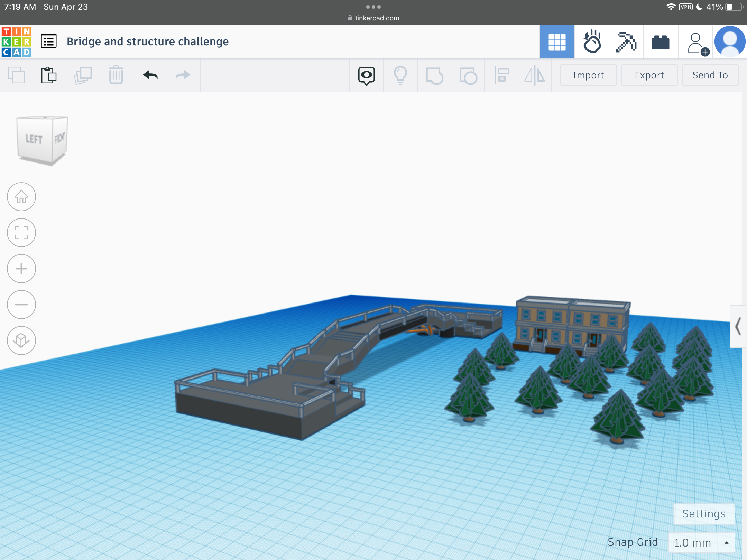Reset to Home view
Screen dimensions: 747x560
click(x=21, y=197)
